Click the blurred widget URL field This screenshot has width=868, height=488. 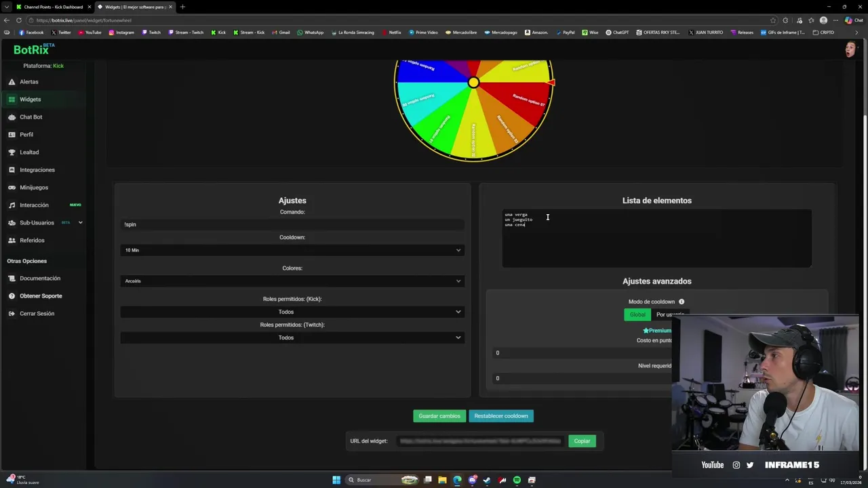point(480,441)
